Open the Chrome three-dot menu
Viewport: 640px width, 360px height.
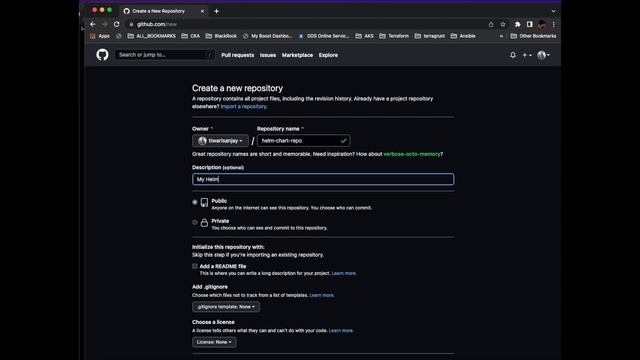pos(553,24)
